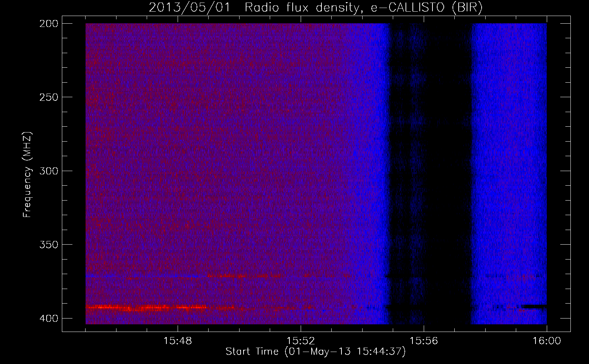589x364 pixels.
Task: Click the "Frequency (MHZ)" y-axis label
Action: (x=27, y=174)
